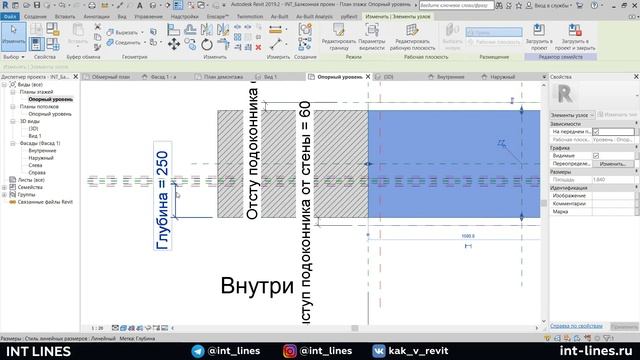
Task: Select 'Листы (все)' in project browser
Action: (31, 180)
